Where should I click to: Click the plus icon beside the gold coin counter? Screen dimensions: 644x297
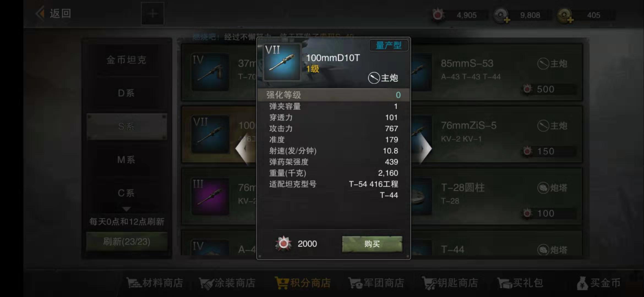(x=570, y=20)
